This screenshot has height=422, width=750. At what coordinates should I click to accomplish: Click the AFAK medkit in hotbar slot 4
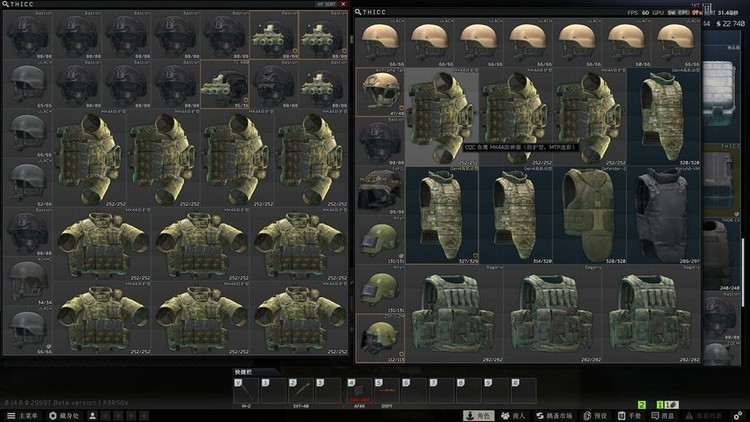[x=360, y=391]
